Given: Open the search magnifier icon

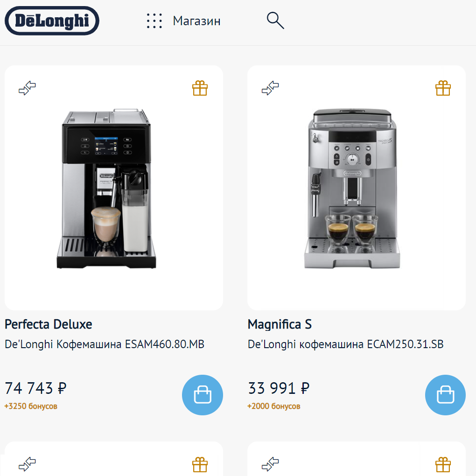Looking at the screenshot, I should click(275, 21).
